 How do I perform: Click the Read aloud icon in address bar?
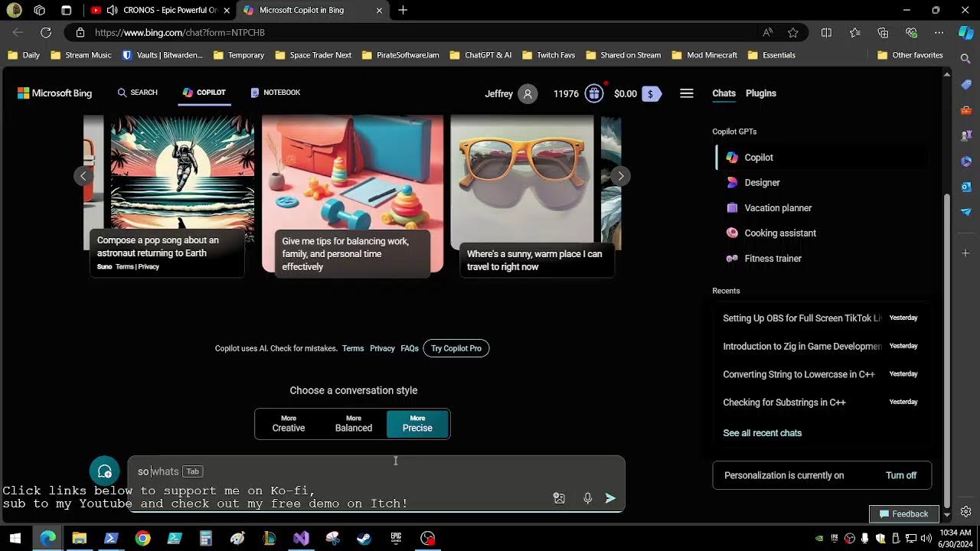click(767, 32)
